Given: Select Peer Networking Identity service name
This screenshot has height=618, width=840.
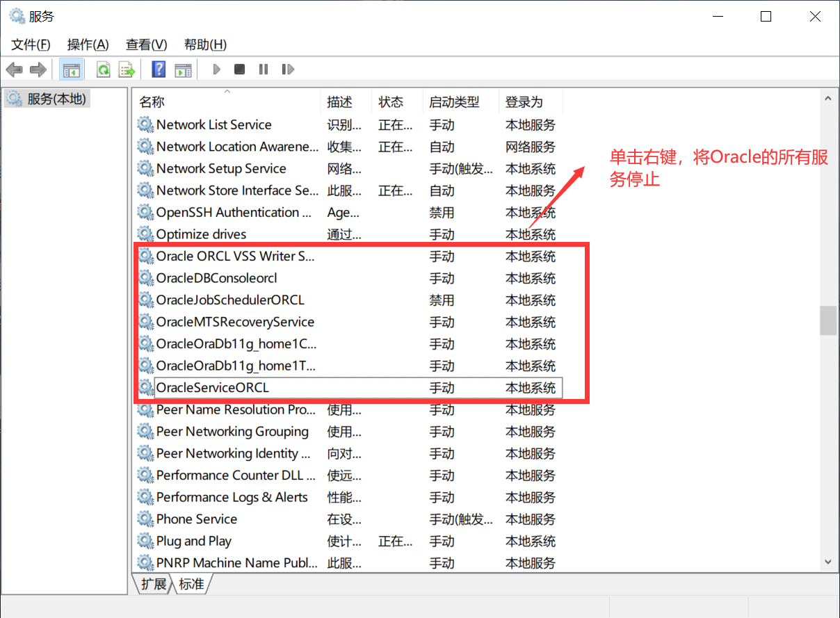Looking at the screenshot, I should point(233,453).
